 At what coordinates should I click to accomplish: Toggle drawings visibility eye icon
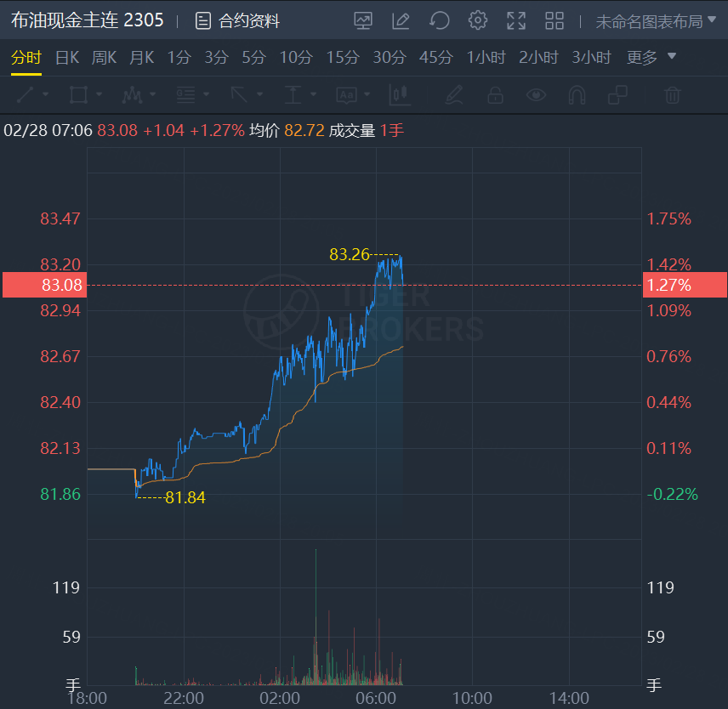click(537, 95)
